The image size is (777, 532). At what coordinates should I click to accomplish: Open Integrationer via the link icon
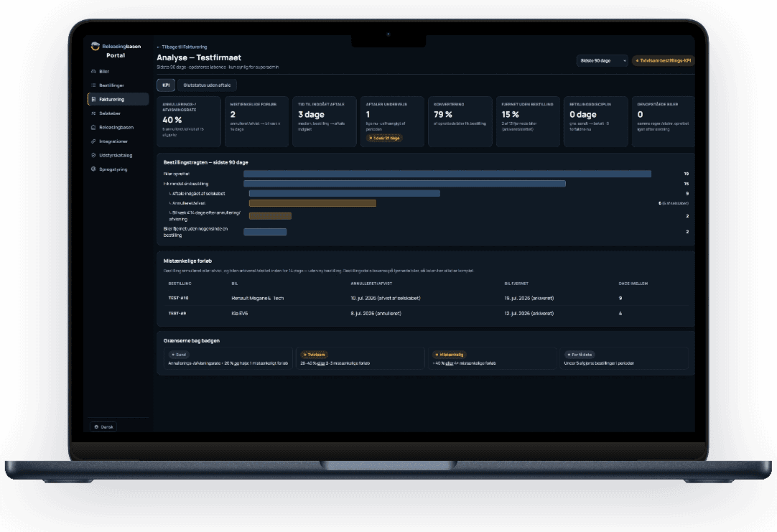click(x=93, y=141)
